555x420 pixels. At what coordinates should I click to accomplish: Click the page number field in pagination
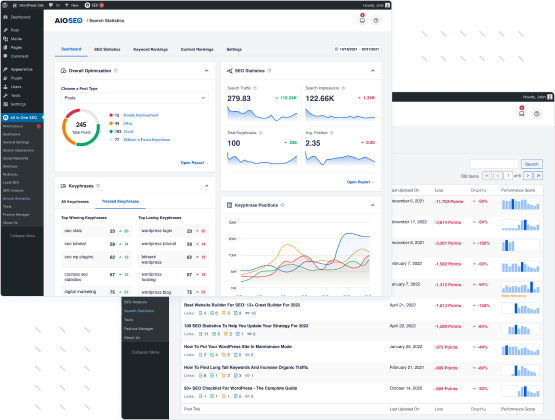tap(508, 176)
